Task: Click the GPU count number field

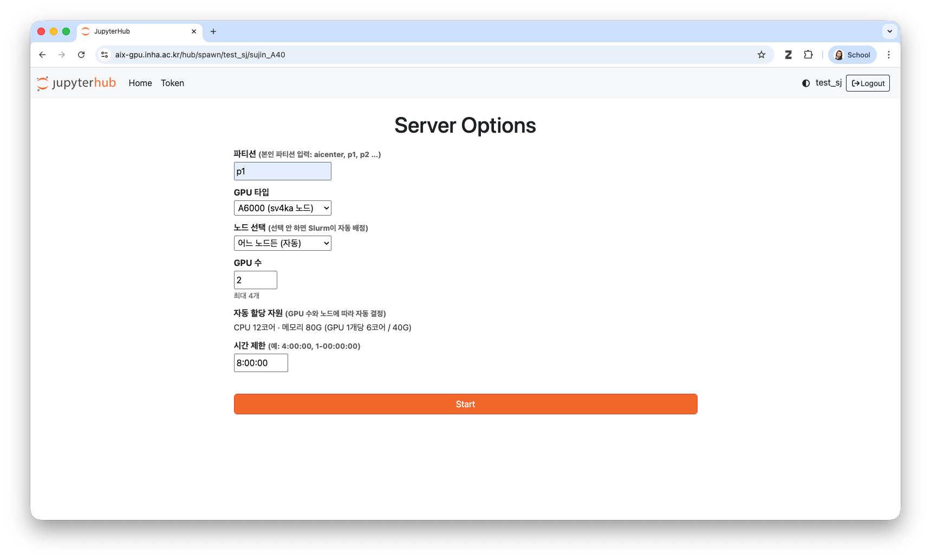Action: (x=256, y=280)
